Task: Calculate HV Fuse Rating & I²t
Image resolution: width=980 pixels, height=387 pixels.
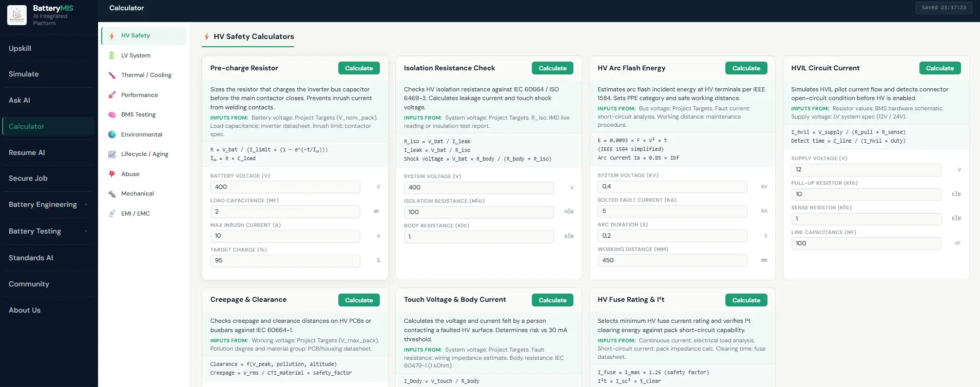Action: pyautogui.click(x=746, y=300)
